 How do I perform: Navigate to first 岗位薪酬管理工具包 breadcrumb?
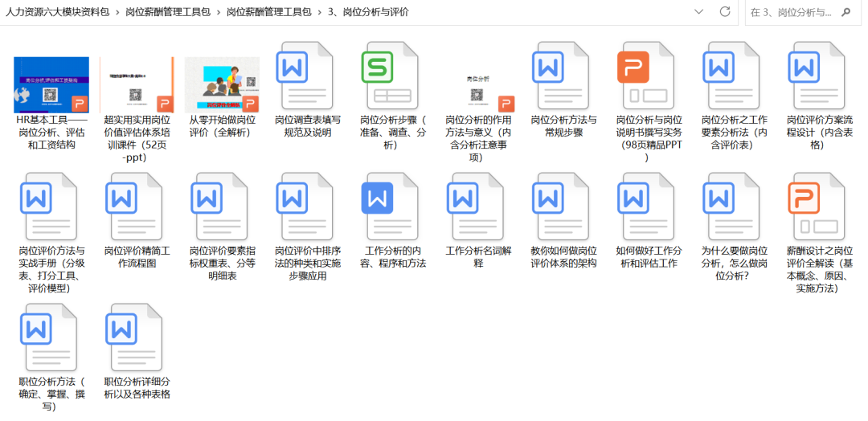(x=168, y=12)
